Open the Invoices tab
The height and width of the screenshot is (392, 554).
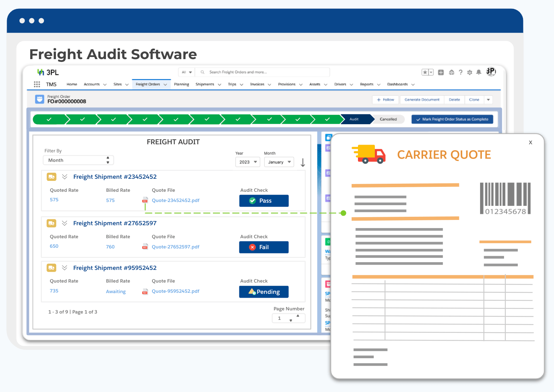[x=257, y=84]
